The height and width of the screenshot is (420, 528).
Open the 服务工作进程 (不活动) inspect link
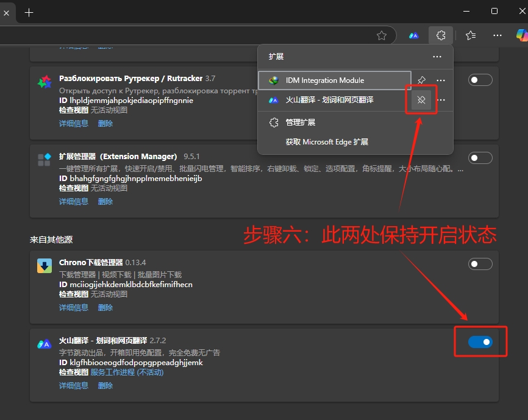point(127,372)
